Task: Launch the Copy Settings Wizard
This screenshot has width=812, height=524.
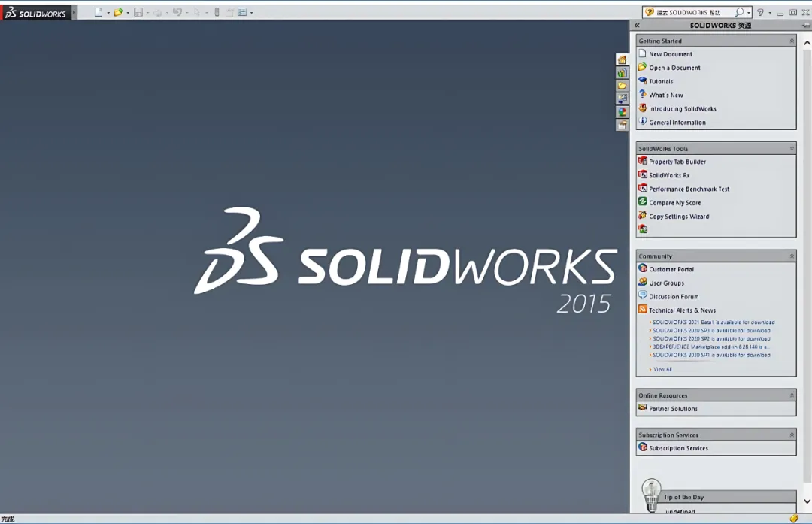Action: pyautogui.click(x=679, y=217)
